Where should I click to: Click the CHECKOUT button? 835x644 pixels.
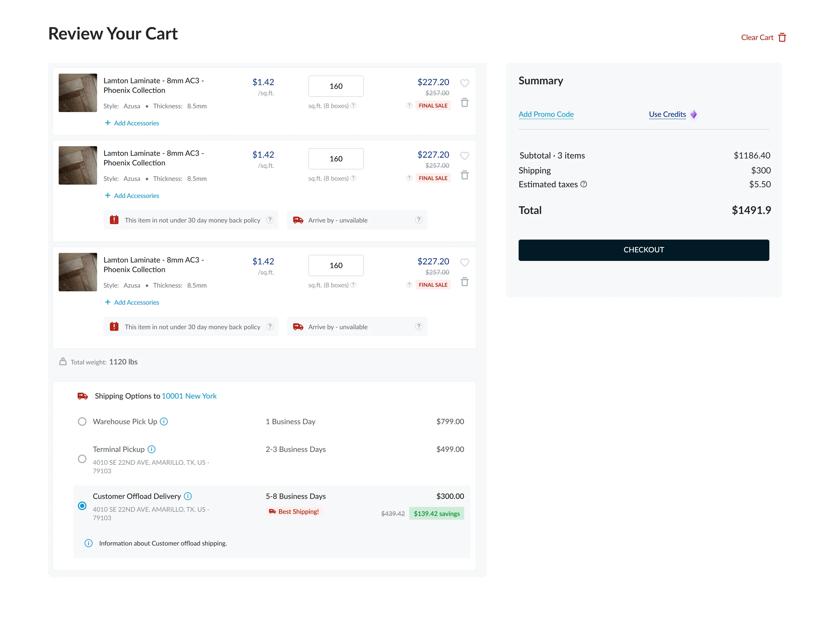pyautogui.click(x=644, y=250)
